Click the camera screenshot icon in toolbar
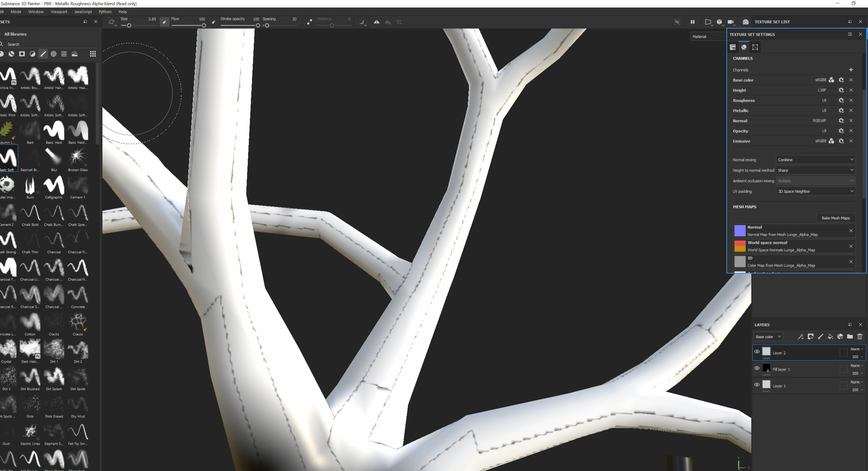The width and height of the screenshot is (868, 471). pos(745,22)
